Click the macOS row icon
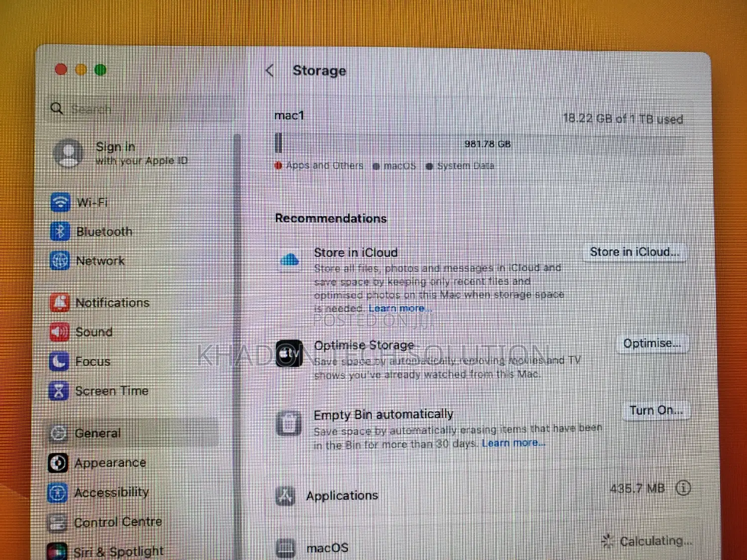747x560 pixels. coord(286,548)
